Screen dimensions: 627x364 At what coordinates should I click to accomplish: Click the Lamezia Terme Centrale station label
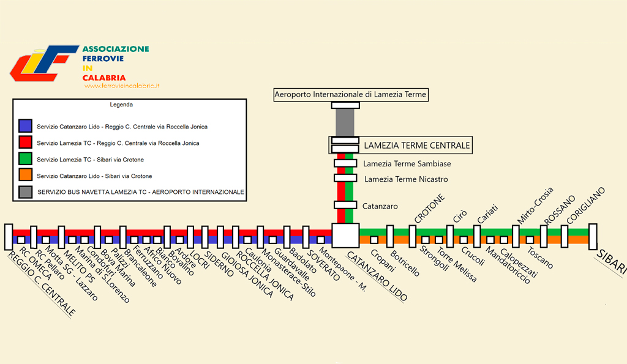pyautogui.click(x=416, y=146)
